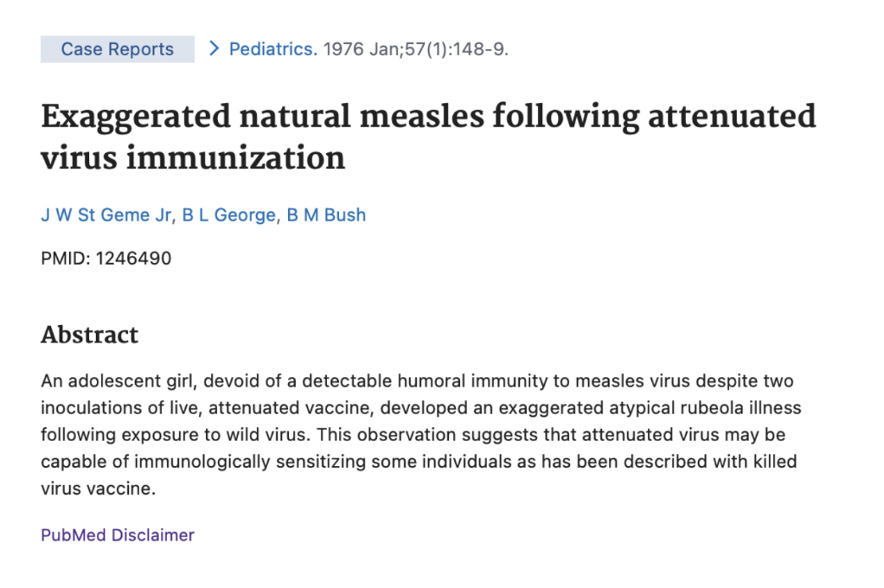Open the Pediatrics journal link

(272, 49)
